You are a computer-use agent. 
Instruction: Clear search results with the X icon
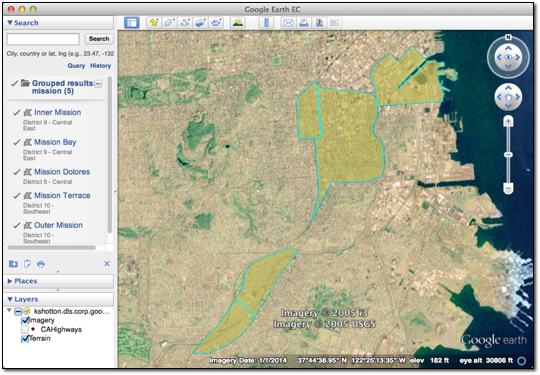(107, 263)
